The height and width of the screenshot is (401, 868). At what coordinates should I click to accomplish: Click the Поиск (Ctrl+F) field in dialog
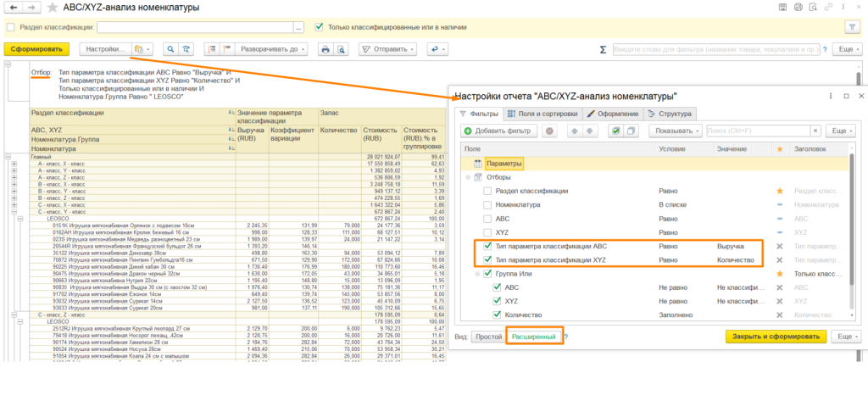tap(759, 131)
